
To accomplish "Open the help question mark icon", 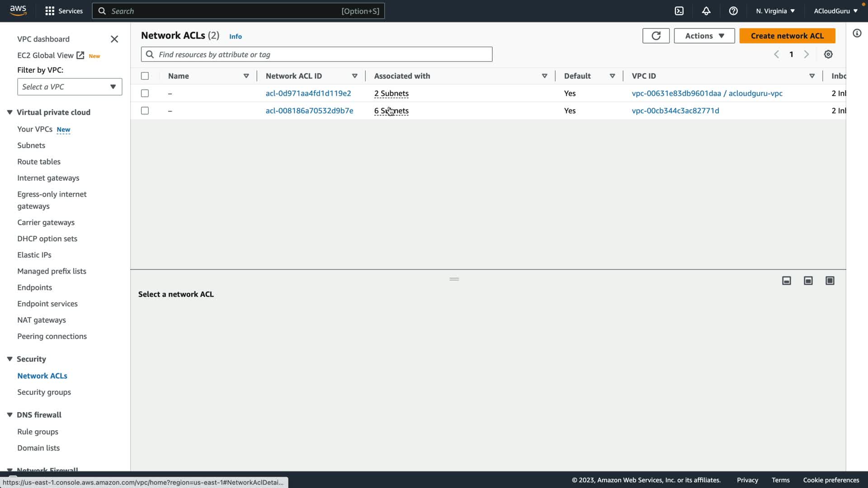I will tap(733, 11).
